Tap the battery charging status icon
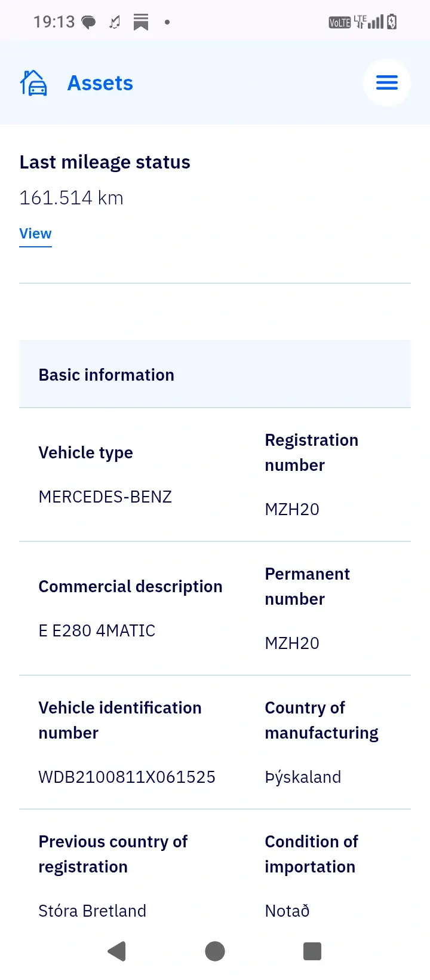This screenshot has height=980, width=430. 392,22
